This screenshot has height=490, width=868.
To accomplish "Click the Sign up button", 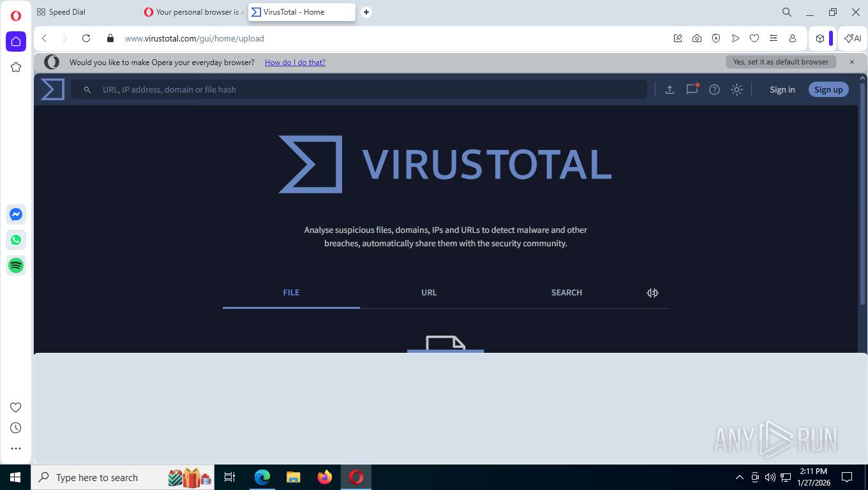I will click(x=828, y=89).
